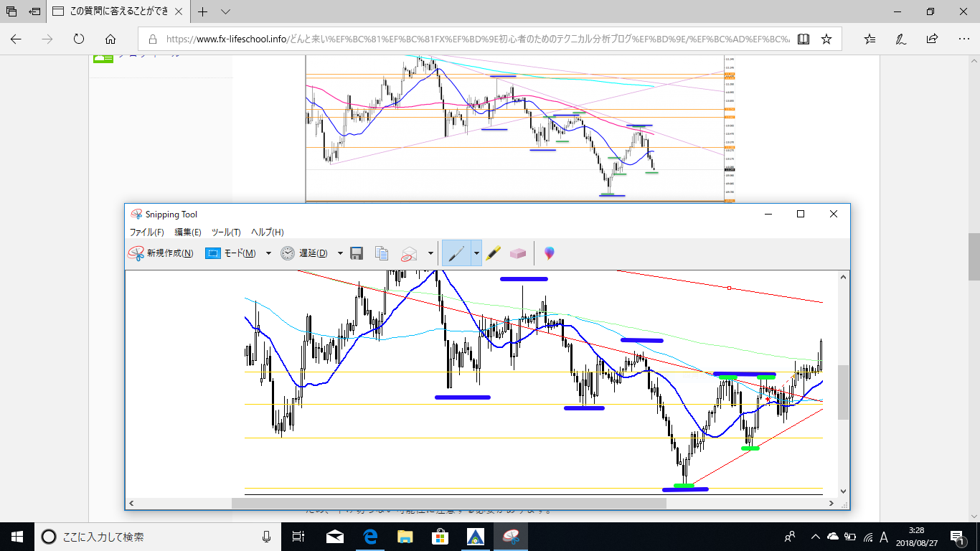The width and height of the screenshot is (980, 551).
Task: Open the Action Center notifications
Action: click(957, 537)
